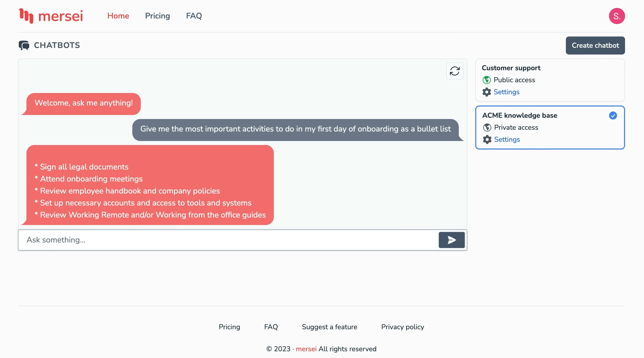
Task: Click the Privacy policy footer link
Action: (402, 327)
